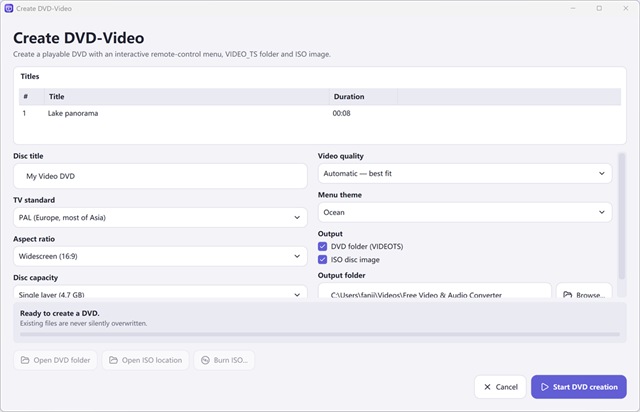Open the Aspect ratio Widescreen dropdown
This screenshot has height=412, width=640.
(160, 256)
